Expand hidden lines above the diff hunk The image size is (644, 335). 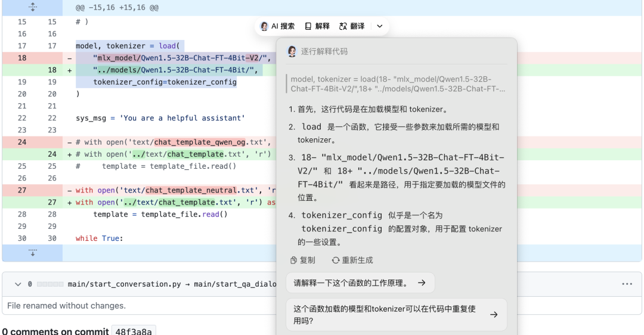32,7
